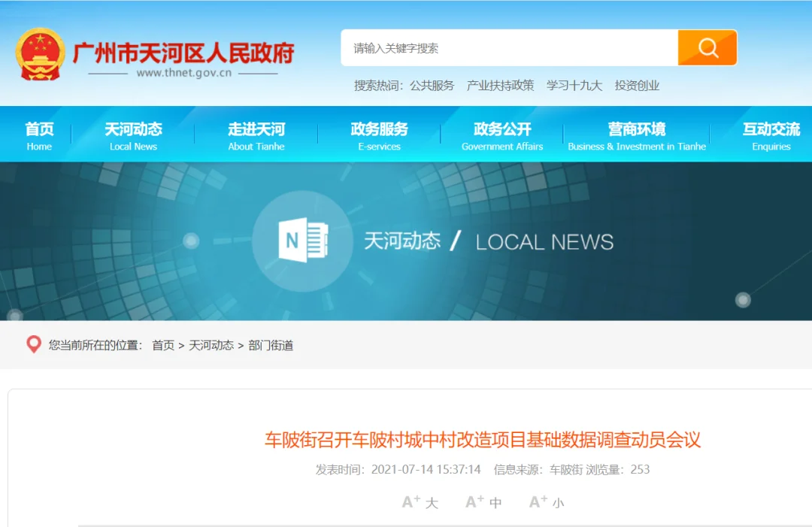Open the 营商环境 Business & Investment menu
Viewport: 812px width, 527px height.
(637, 135)
